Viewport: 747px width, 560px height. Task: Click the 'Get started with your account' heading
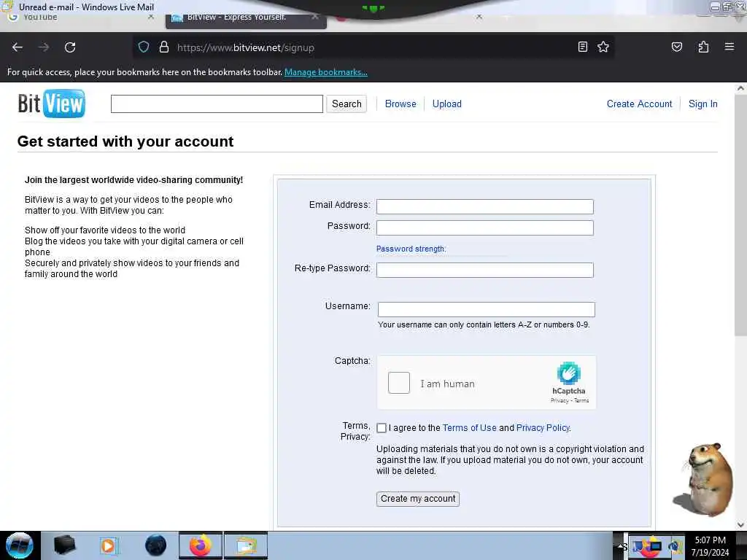(x=125, y=141)
